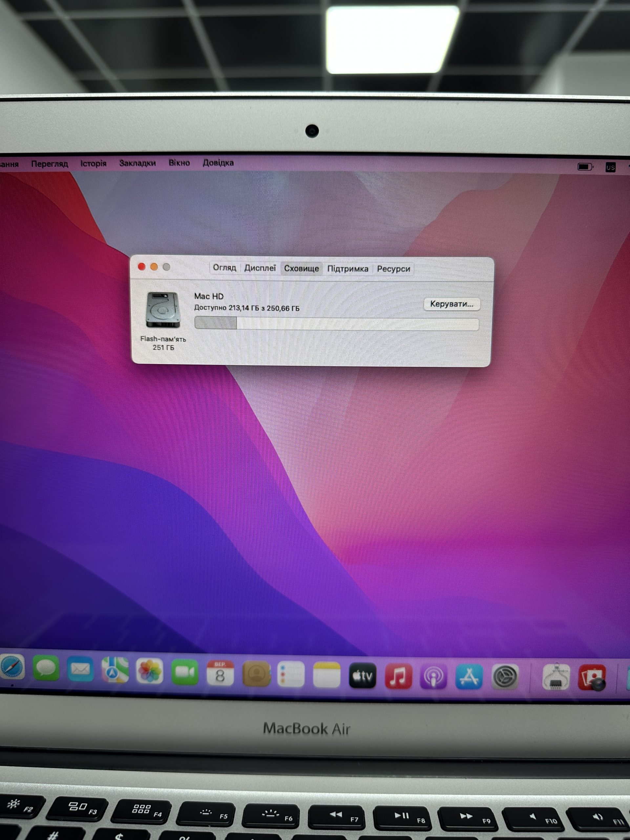630x840 pixels.
Task: Open the Історія menu
Action: click(x=94, y=163)
